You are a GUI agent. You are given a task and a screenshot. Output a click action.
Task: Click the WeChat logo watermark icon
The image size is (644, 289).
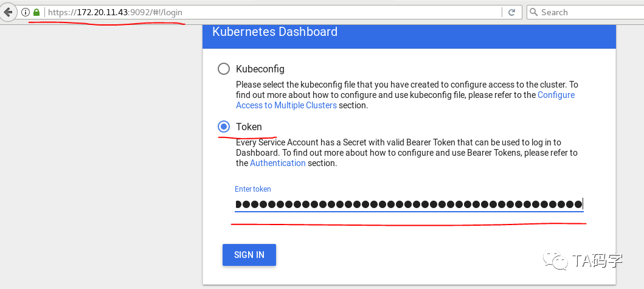tap(558, 261)
